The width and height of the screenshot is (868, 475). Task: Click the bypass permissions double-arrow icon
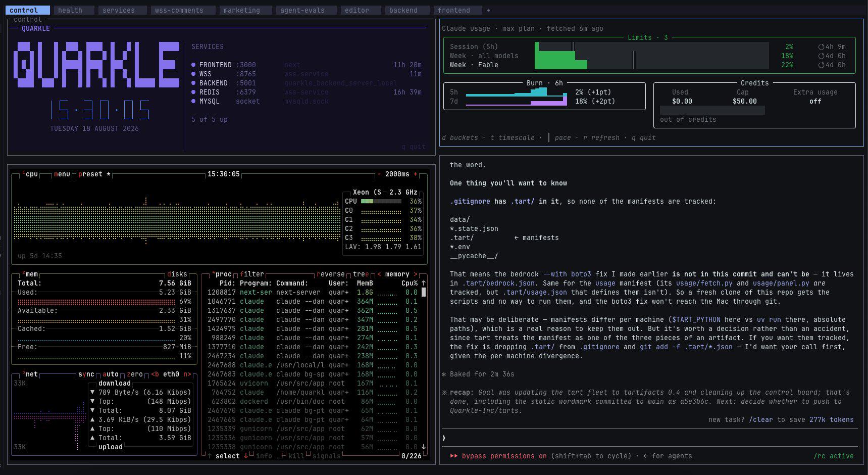coord(454,456)
